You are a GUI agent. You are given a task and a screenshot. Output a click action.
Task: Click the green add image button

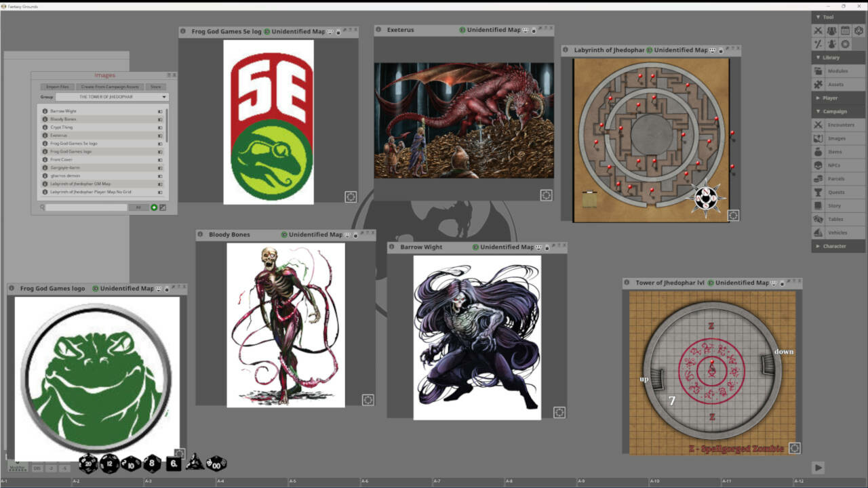click(x=154, y=207)
